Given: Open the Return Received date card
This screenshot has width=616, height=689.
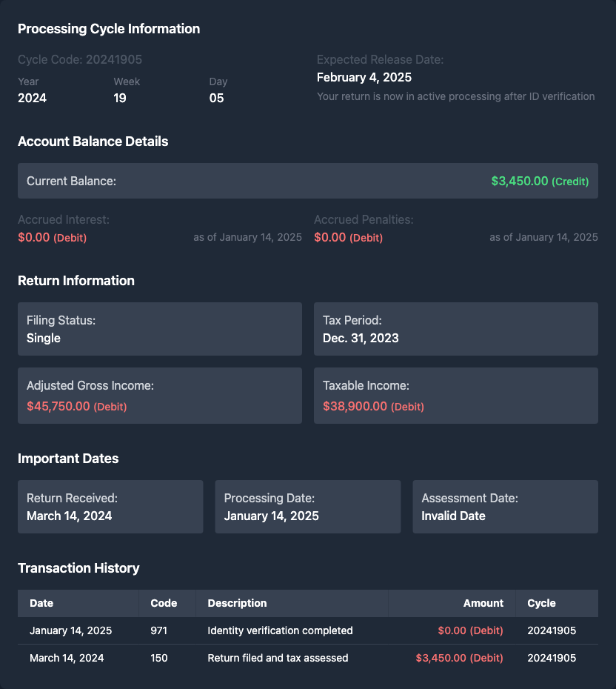Looking at the screenshot, I should 110,507.
